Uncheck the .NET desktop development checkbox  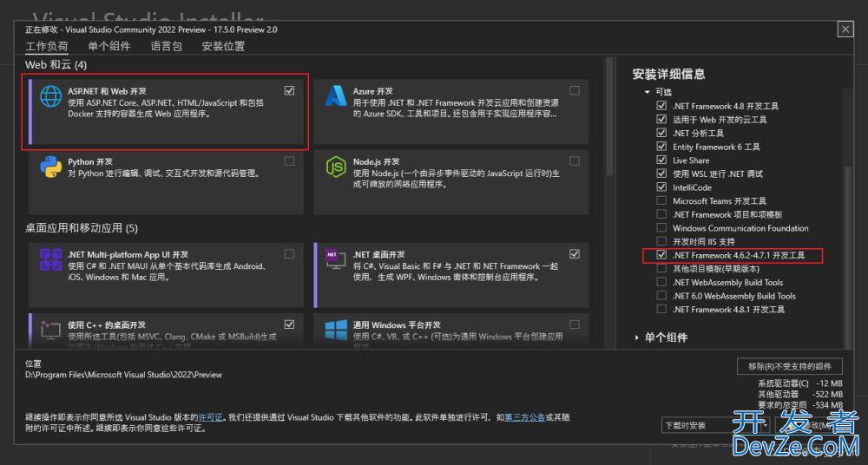click(x=575, y=253)
